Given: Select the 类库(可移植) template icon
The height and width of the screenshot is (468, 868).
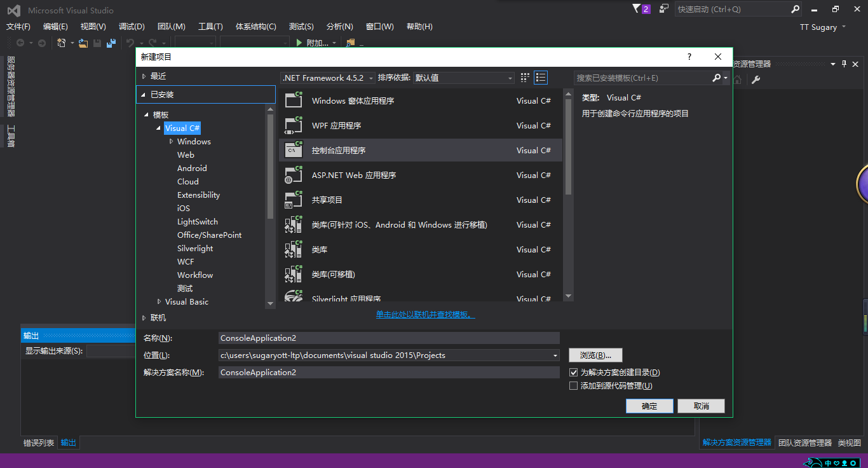Looking at the screenshot, I should click(294, 274).
